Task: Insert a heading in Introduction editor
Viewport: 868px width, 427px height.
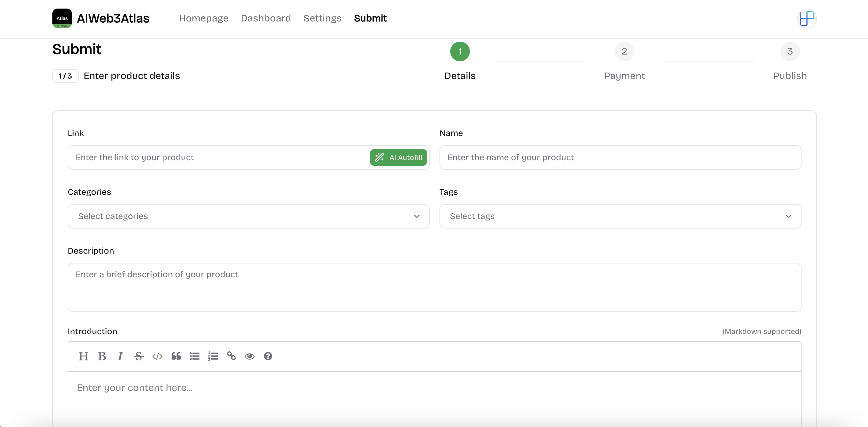Action: tap(84, 356)
